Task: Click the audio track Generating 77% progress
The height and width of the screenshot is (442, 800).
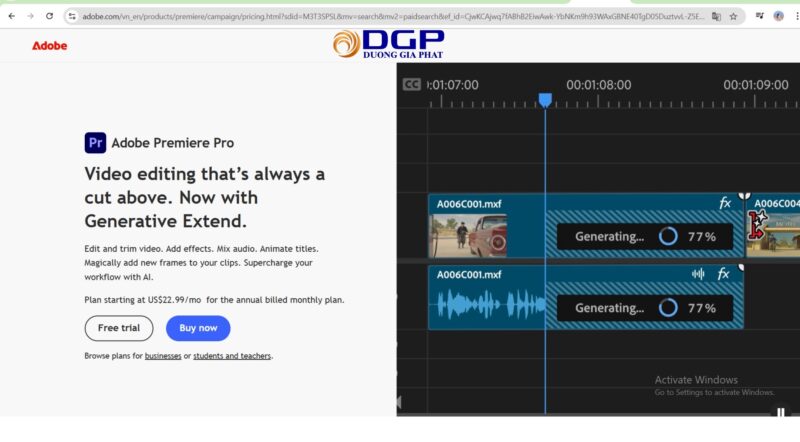Action: coord(645,308)
